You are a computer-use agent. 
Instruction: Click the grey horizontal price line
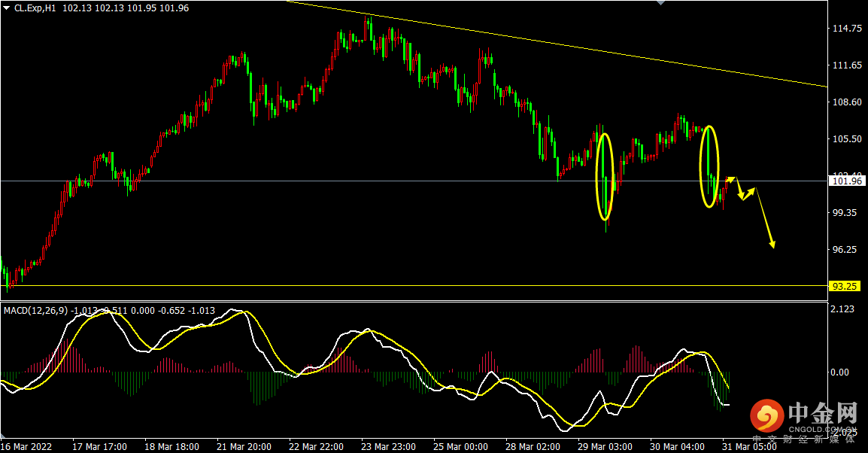tap(414, 181)
